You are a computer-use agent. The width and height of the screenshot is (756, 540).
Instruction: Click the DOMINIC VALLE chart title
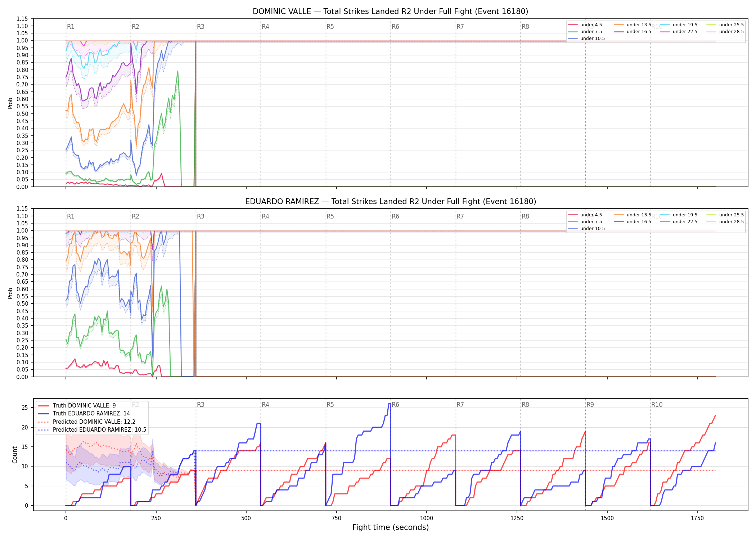(391, 12)
